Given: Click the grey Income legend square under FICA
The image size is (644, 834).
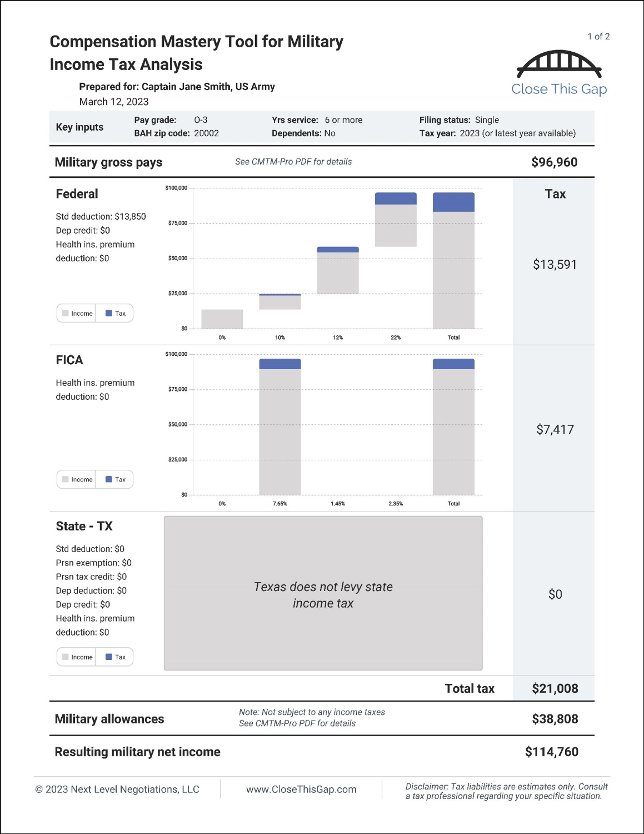Looking at the screenshot, I should [66, 479].
